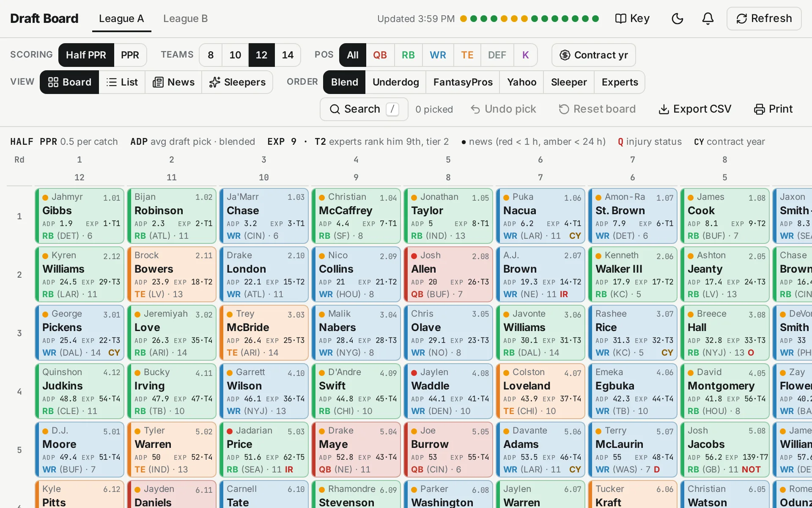
Task: Switch to List view
Action: [122, 82]
